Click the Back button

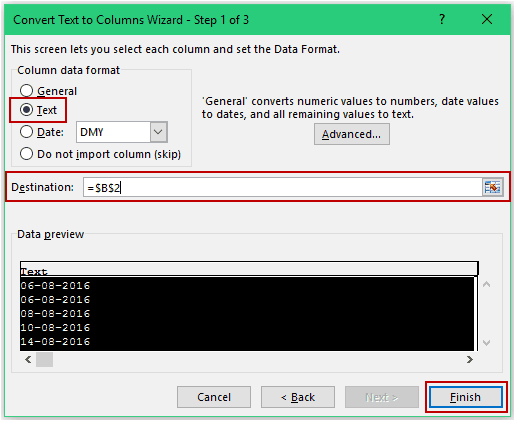tap(298, 397)
